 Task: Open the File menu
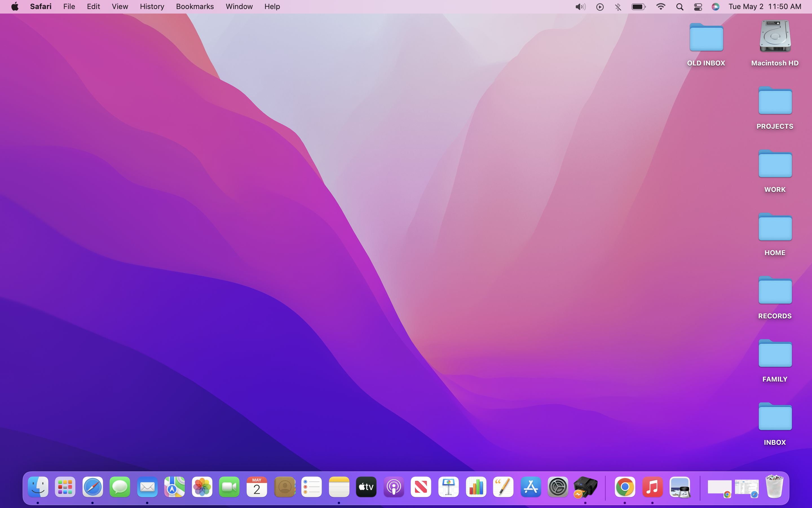(x=69, y=6)
